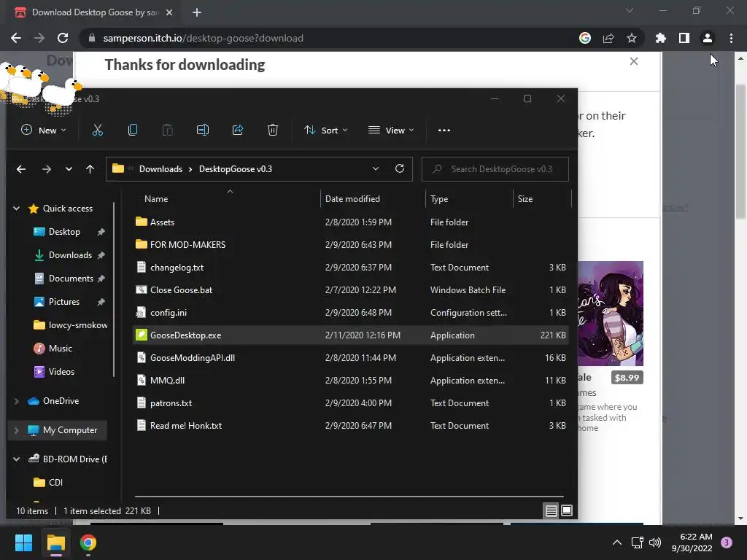This screenshot has width=747, height=560.
Task: Sort by Size column header
Action: tap(542, 199)
